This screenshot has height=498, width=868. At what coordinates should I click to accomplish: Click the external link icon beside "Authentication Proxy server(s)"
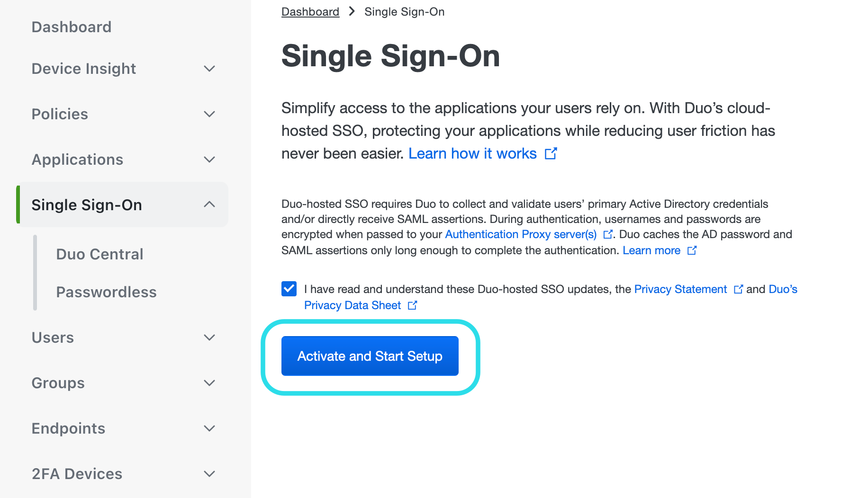click(608, 234)
